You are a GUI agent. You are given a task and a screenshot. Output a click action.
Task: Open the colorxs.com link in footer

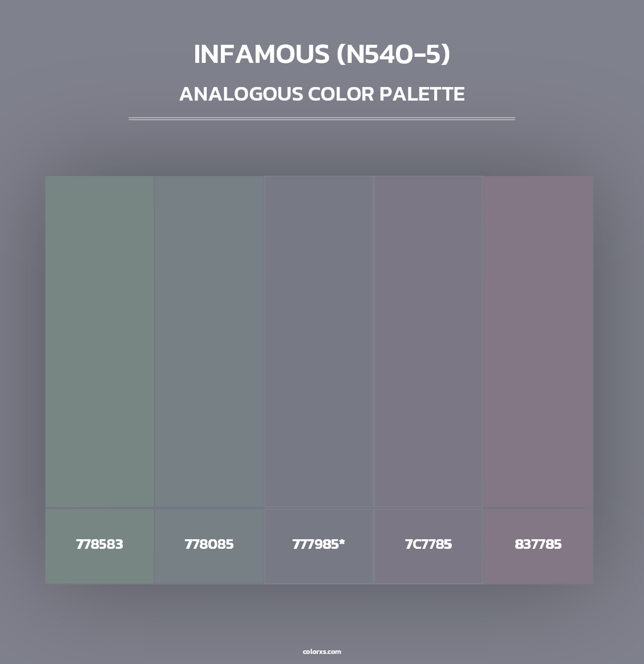coord(322,652)
